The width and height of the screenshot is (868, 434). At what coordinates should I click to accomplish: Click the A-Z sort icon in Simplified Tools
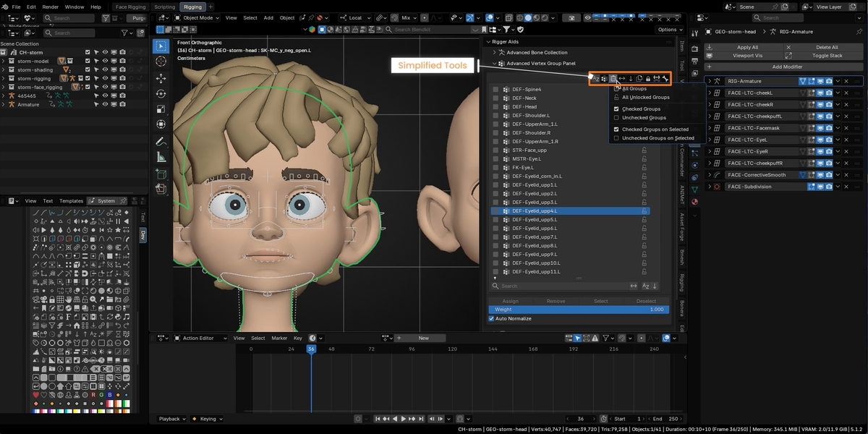coord(596,78)
